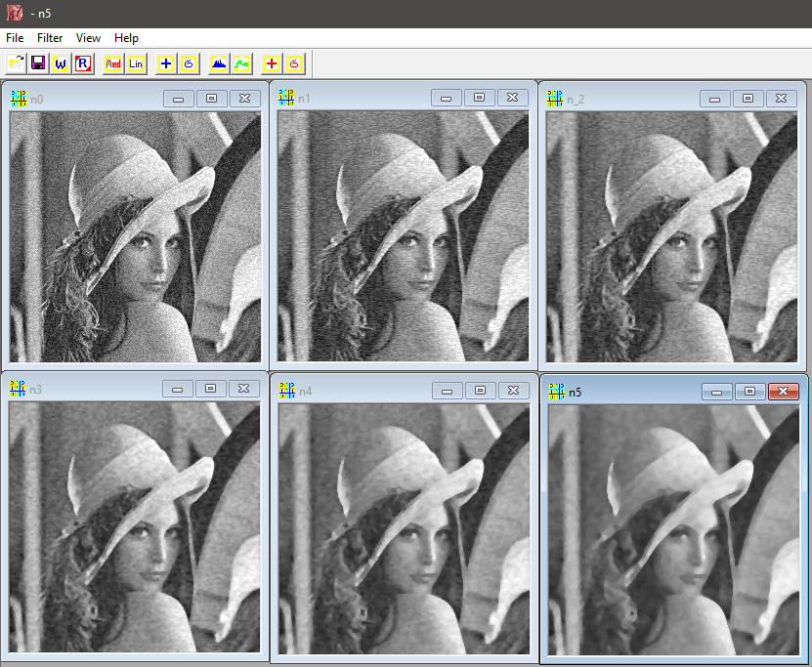Click the blue sigma toolbar icon
The image size is (812, 667).
(189, 63)
